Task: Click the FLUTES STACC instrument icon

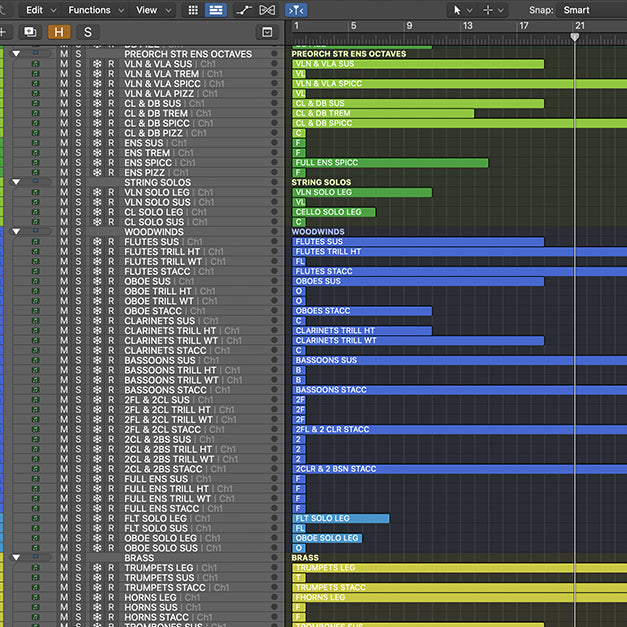Action: pyautogui.click(x=36, y=272)
